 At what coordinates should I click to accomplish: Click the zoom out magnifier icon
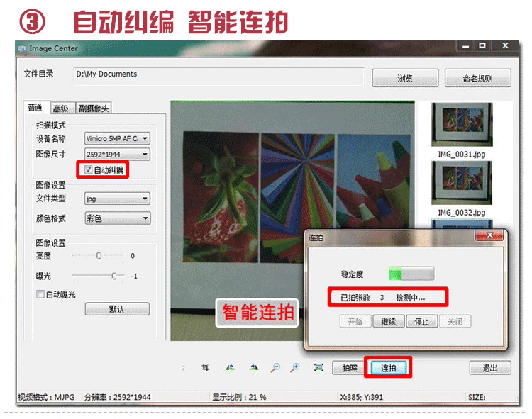point(275,368)
